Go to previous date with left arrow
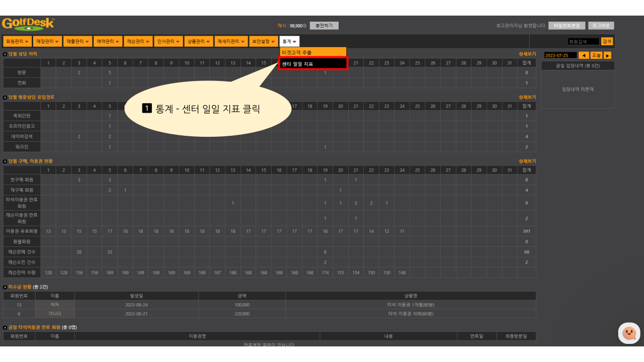Image resolution: width=644 pixels, height=362 pixels. click(584, 55)
